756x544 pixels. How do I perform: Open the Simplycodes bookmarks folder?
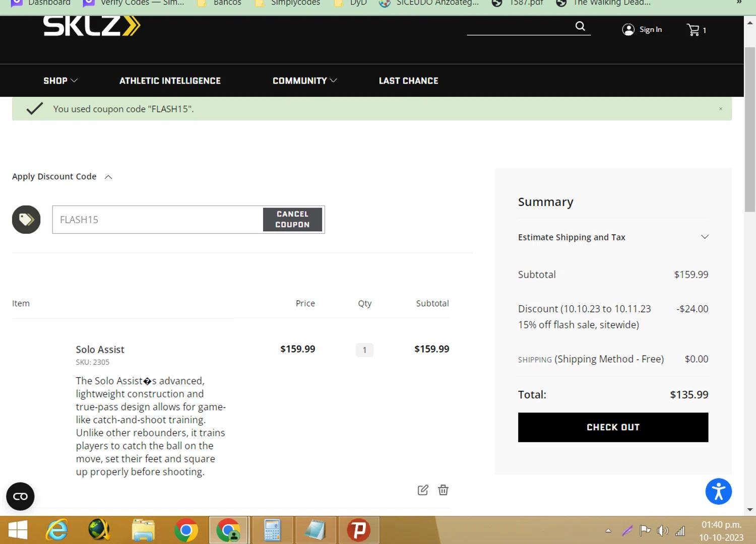[x=287, y=3]
